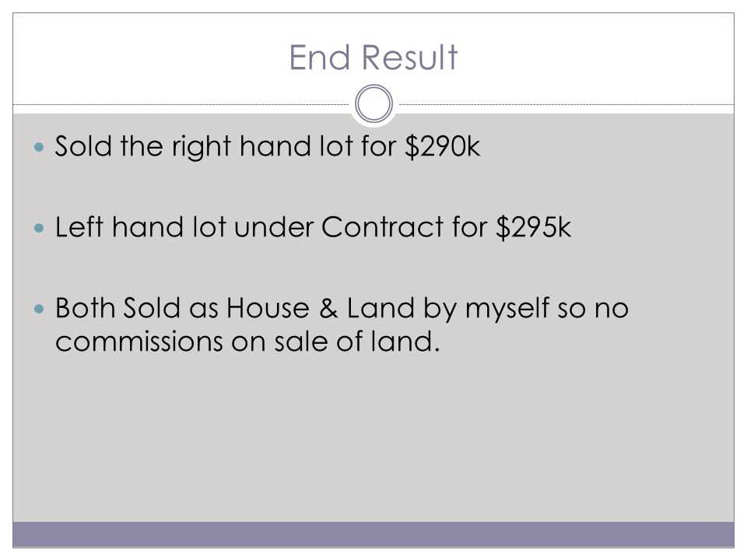Click the bullet dot before Left hand lot
The image size is (747, 560).
pos(39,228)
